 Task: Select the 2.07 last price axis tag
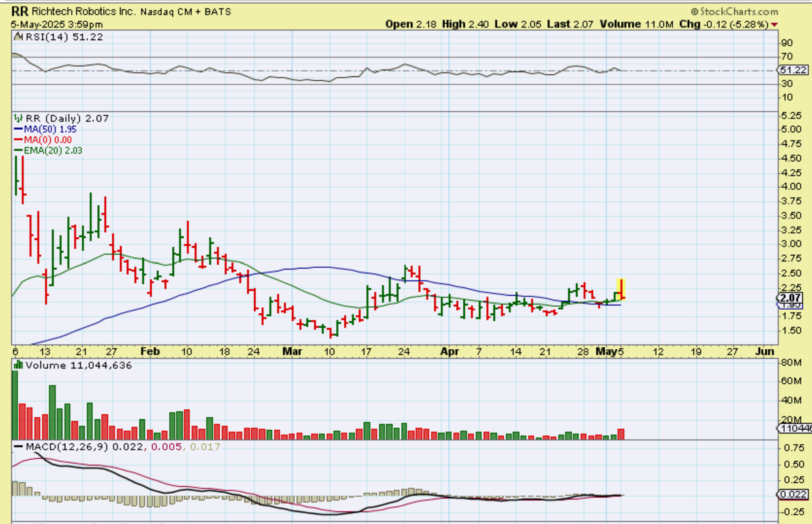point(790,298)
